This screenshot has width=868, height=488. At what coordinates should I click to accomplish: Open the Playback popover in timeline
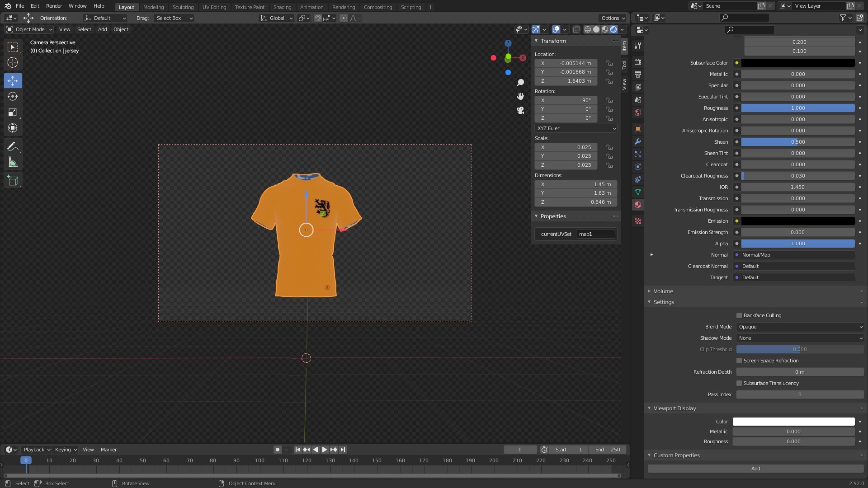pyautogui.click(x=37, y=450)
